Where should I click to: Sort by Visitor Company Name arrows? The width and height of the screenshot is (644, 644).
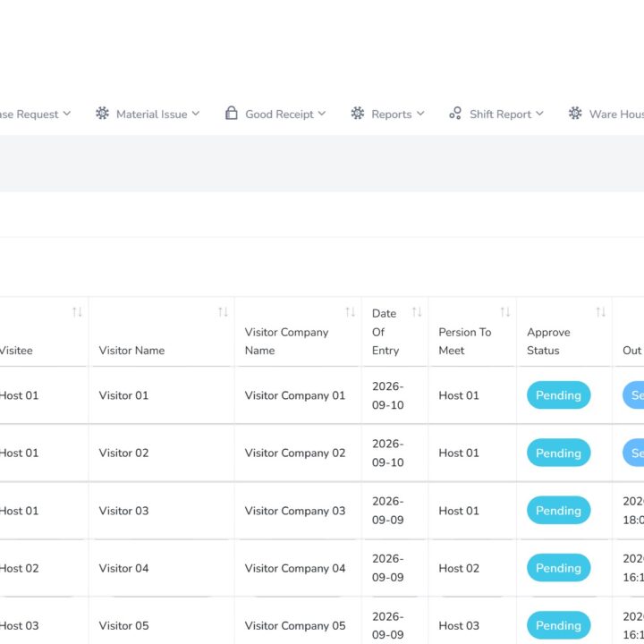tap(350, 312)
